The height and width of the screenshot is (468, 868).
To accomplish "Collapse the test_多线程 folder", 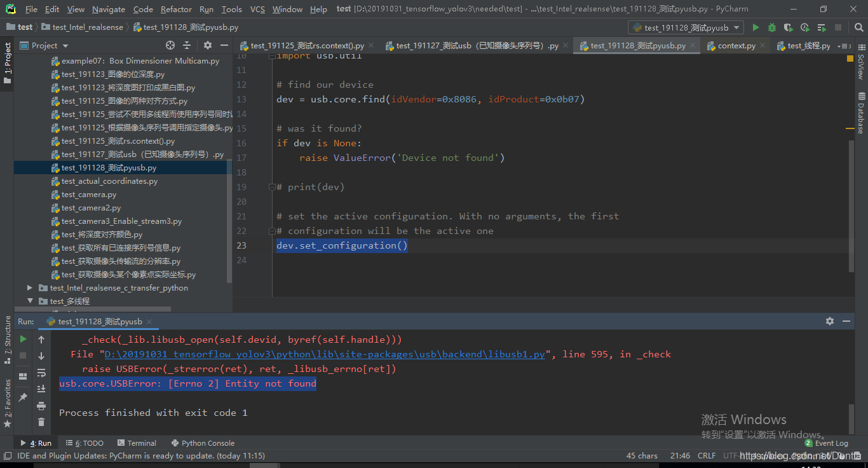I will point(30,301).
